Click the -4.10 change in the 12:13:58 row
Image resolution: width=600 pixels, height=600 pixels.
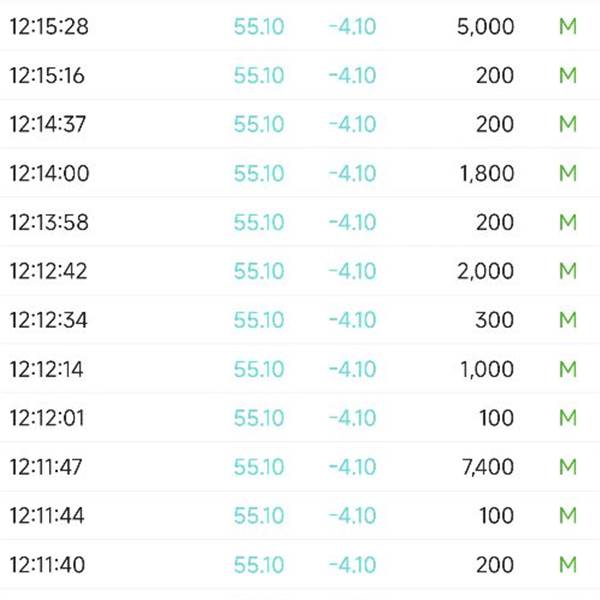tap(352, 223)
